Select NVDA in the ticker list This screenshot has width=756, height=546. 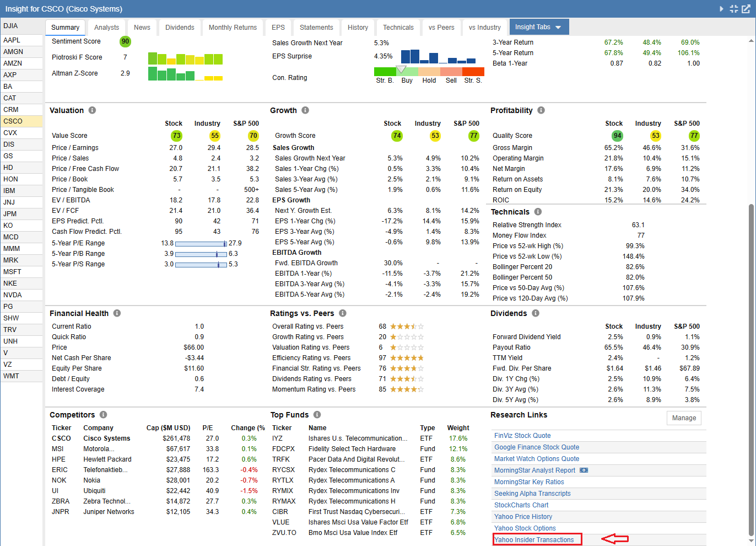pyautogui.click(x=21, y=295)
